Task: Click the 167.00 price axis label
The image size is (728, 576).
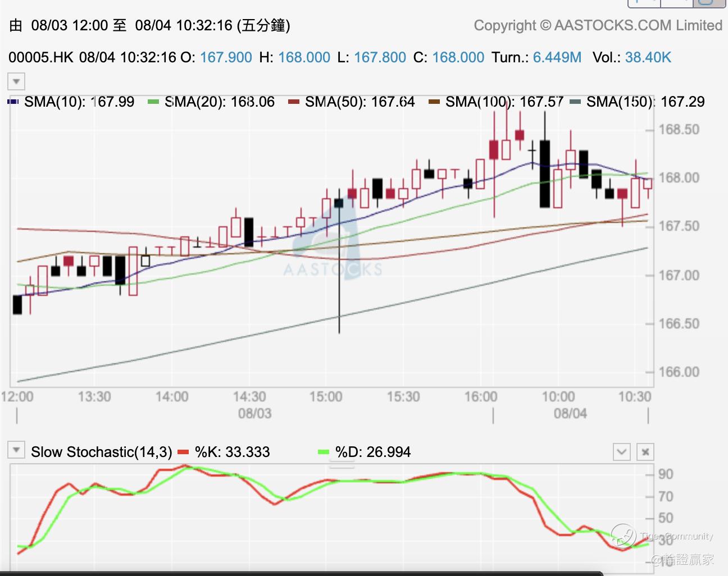Action: 679,275
